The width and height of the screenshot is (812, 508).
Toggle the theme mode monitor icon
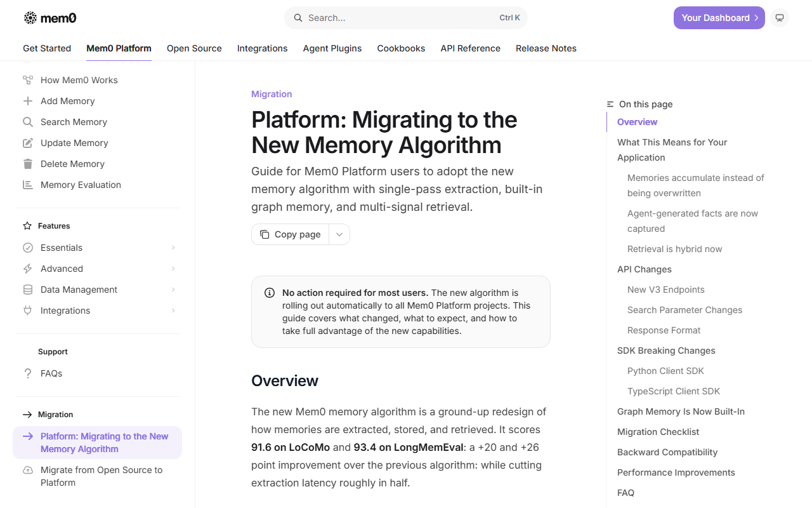tap(780, 18)
